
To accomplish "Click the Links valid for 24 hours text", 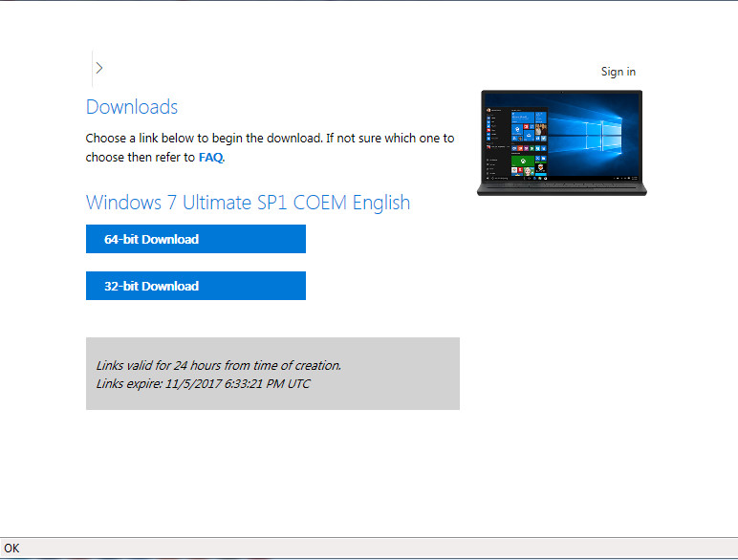I will click(x=218, y=365).
